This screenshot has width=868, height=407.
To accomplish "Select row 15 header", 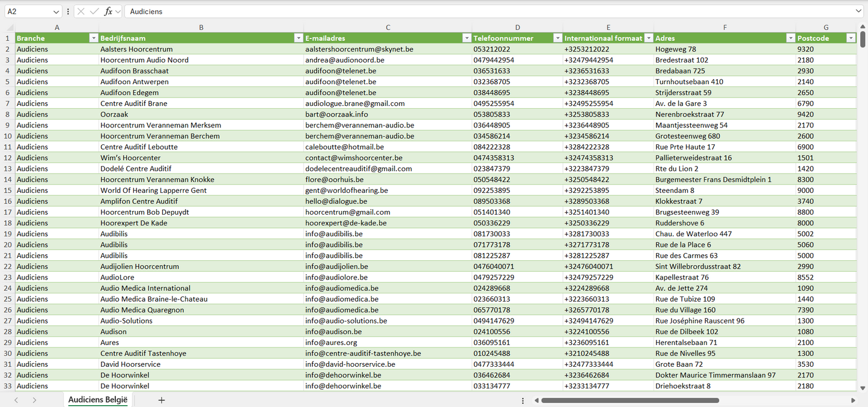I will [x=7, y=191].
